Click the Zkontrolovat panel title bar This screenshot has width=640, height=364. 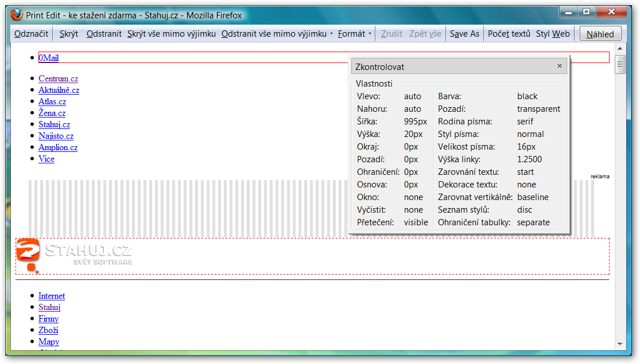459,66
